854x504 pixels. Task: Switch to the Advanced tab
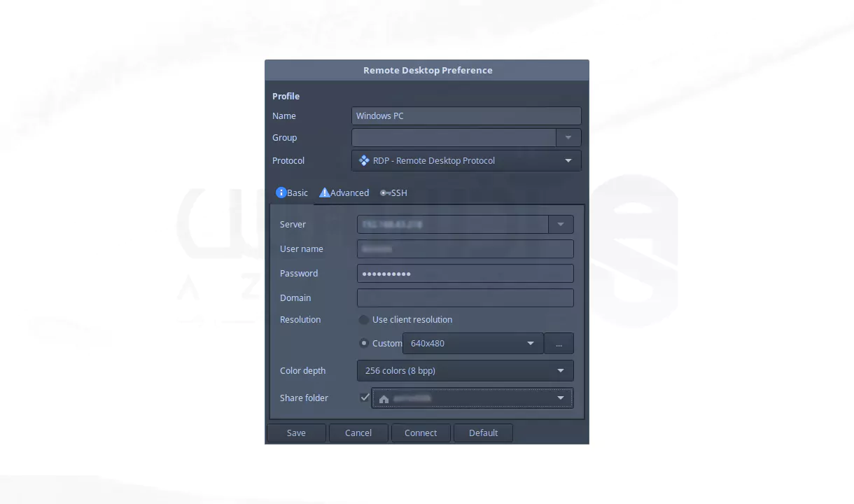click(x=344, y=192)
